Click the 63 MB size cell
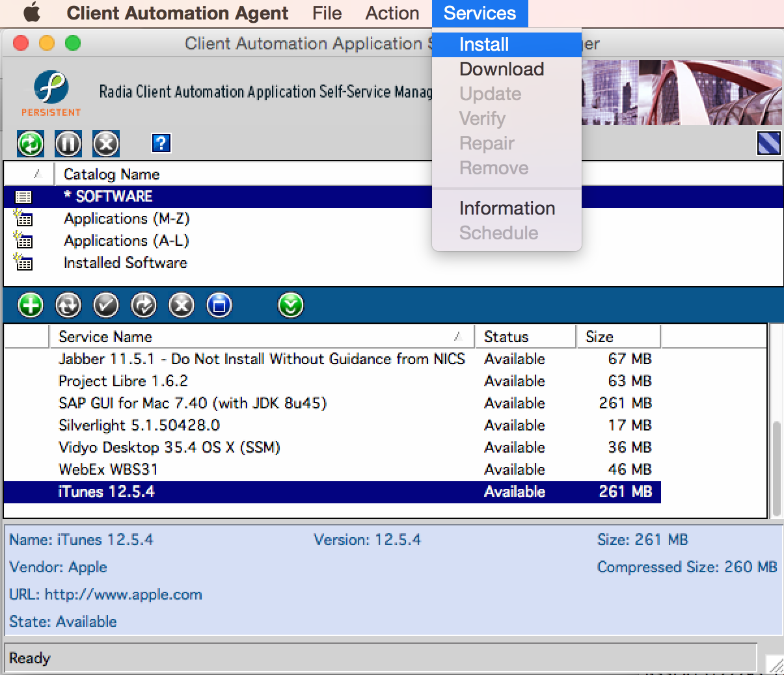 point(629,381)
